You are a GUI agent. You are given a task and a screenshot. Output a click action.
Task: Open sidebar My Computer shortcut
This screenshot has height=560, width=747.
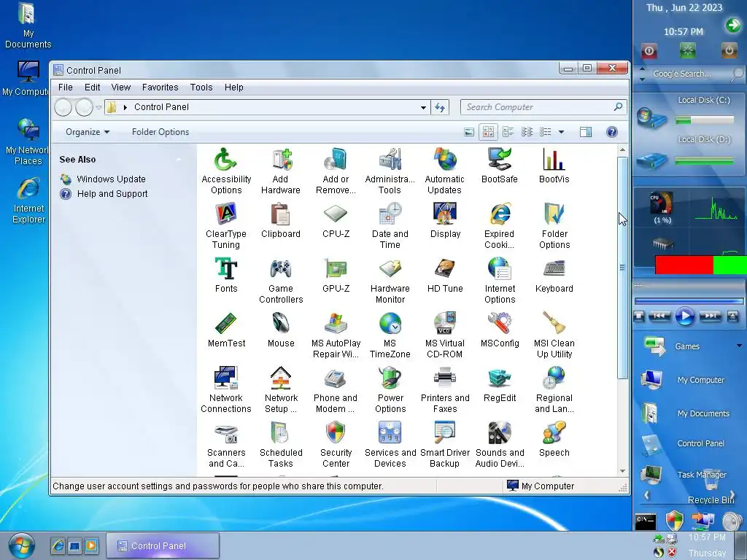tap(684, 379)
